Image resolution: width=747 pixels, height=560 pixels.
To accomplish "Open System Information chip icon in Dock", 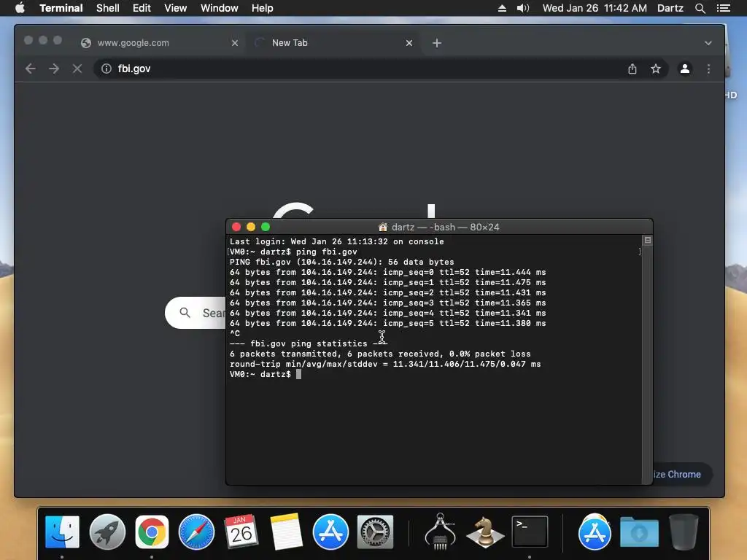I will click(440, 532).
